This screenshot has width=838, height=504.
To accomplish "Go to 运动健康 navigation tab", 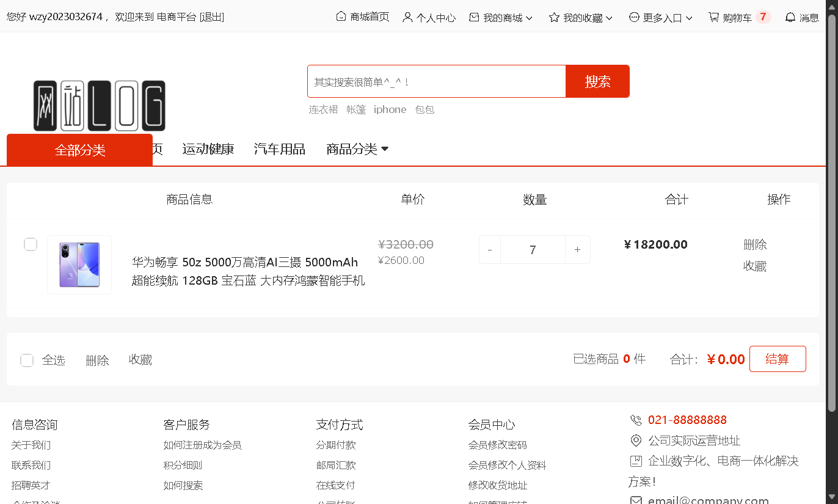I will [208, 149].
